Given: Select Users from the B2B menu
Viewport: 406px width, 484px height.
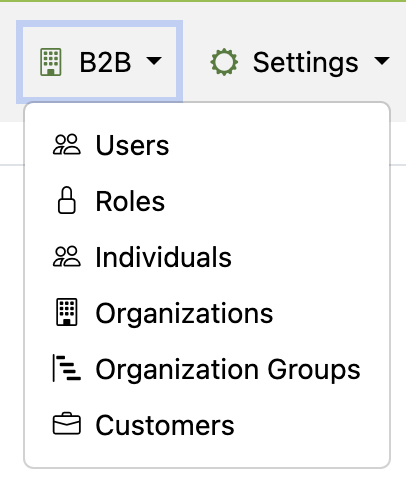Looking at the screenshot, I should (x=207, y=145).
